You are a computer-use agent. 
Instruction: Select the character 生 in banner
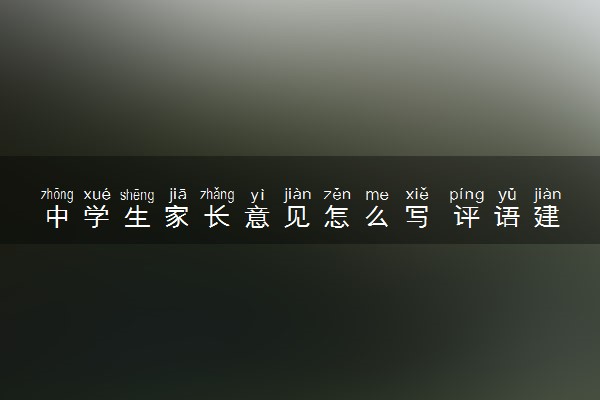[137, 217]
